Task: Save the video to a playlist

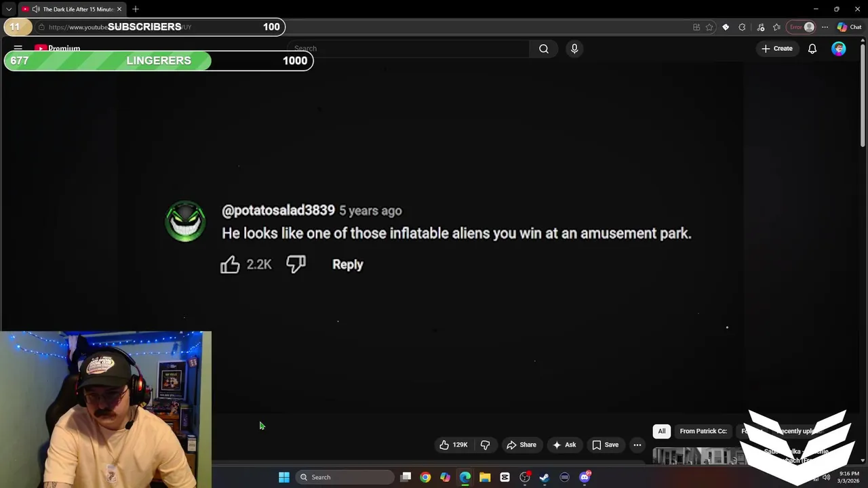Action: pos(605,445)
